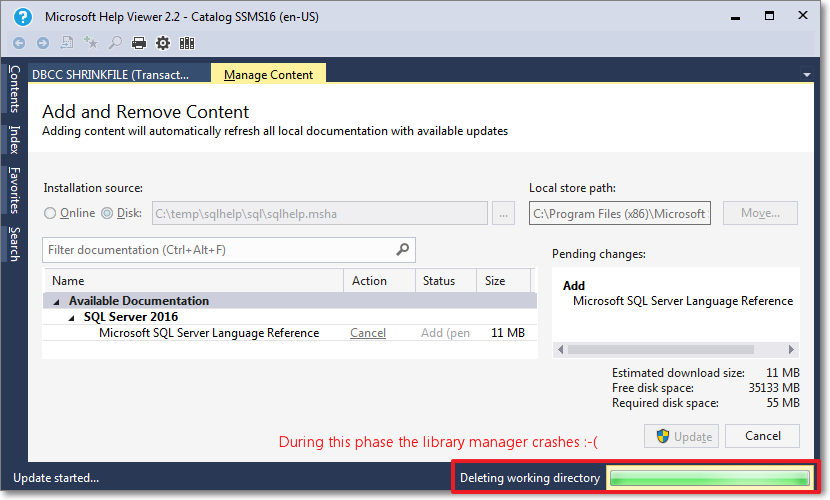Click the '55 MB' required space value
The width and height of the screenshot is (830, 500).
pyautogui.click(x=783, y=403)
